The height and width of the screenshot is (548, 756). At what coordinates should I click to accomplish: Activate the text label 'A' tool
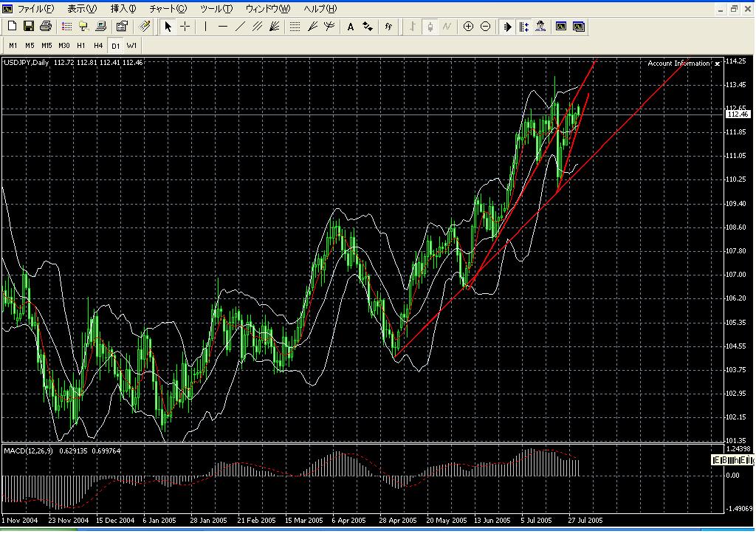[x=350, y=27]
